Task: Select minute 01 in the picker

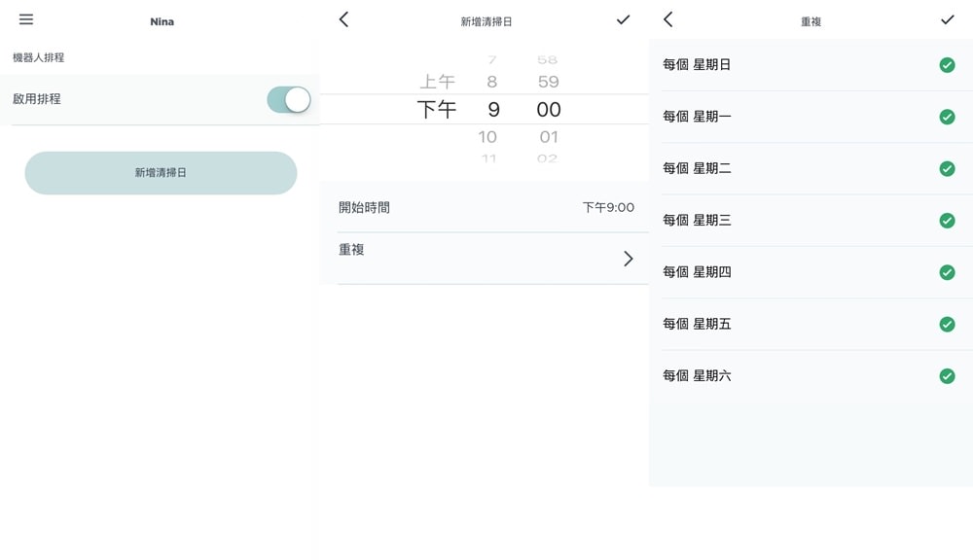Action: click(x=549, y=137)
